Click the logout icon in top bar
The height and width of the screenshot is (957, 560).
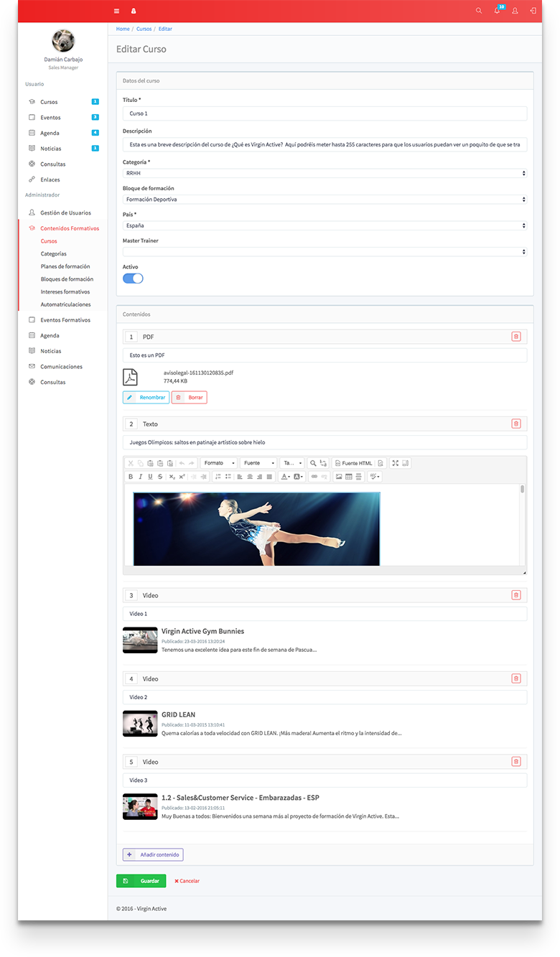pos(533,11)
